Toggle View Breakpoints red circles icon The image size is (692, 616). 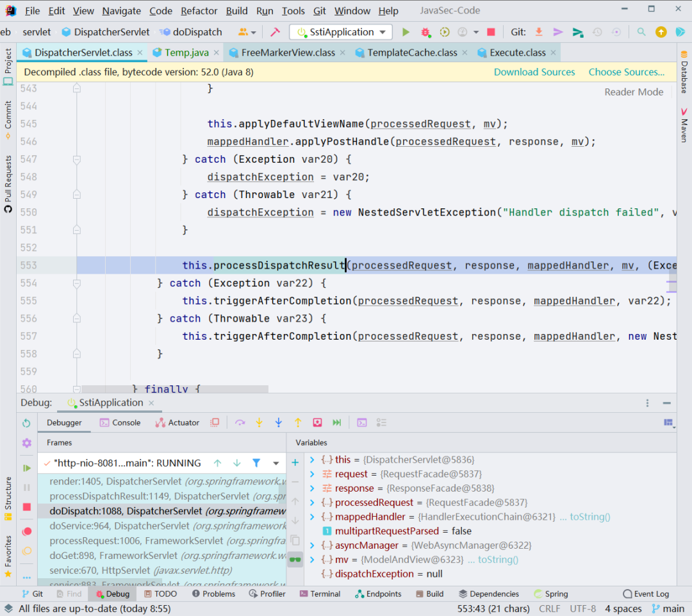26,531
